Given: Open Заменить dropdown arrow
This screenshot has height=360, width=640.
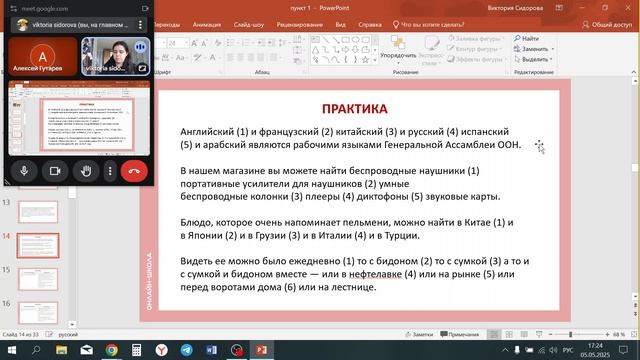Looking at the screenshot, I should tap(553, 49).
